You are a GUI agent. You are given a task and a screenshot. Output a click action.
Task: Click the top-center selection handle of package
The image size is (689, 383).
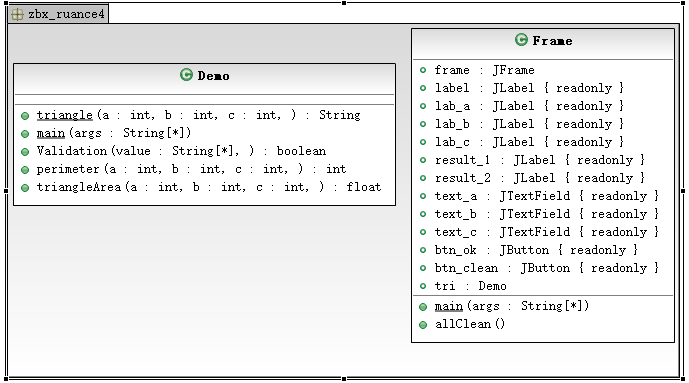pos(344,3)
